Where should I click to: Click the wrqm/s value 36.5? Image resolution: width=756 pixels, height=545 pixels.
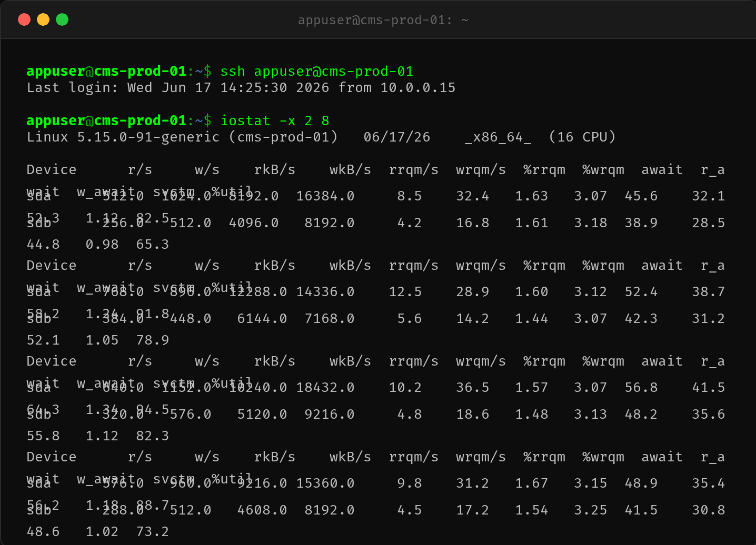pyautogui.click(x=473, y=387)
